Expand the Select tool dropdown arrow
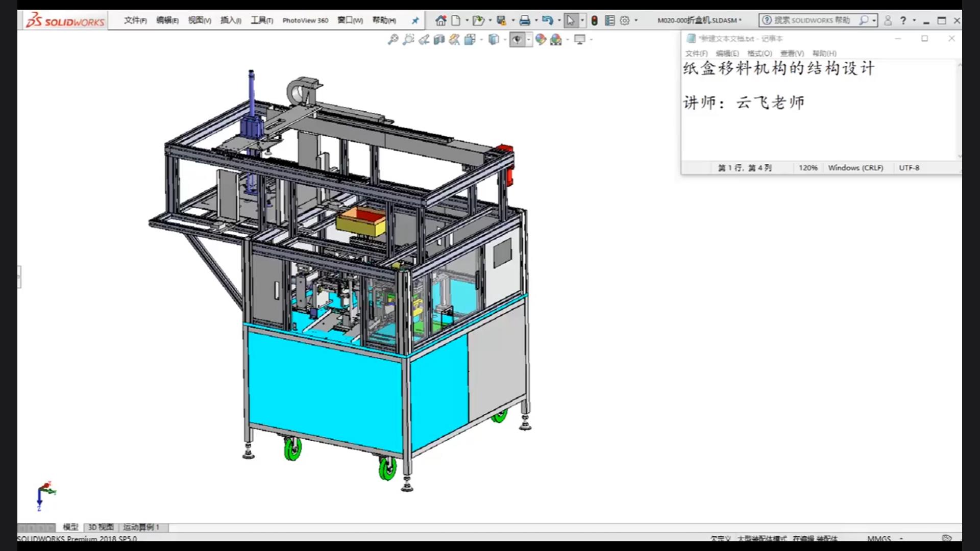This screenshot has height=551, width=980. pyautogui.click(x=582, y=20)
